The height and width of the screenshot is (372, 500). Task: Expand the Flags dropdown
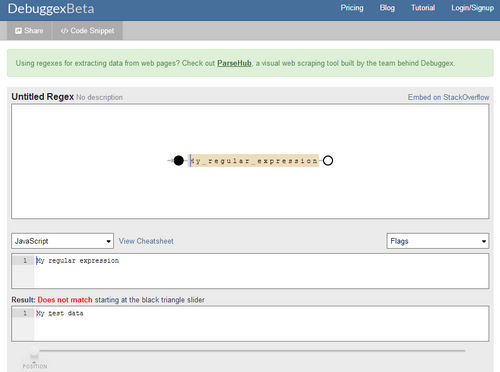click(x=438, y=241)
